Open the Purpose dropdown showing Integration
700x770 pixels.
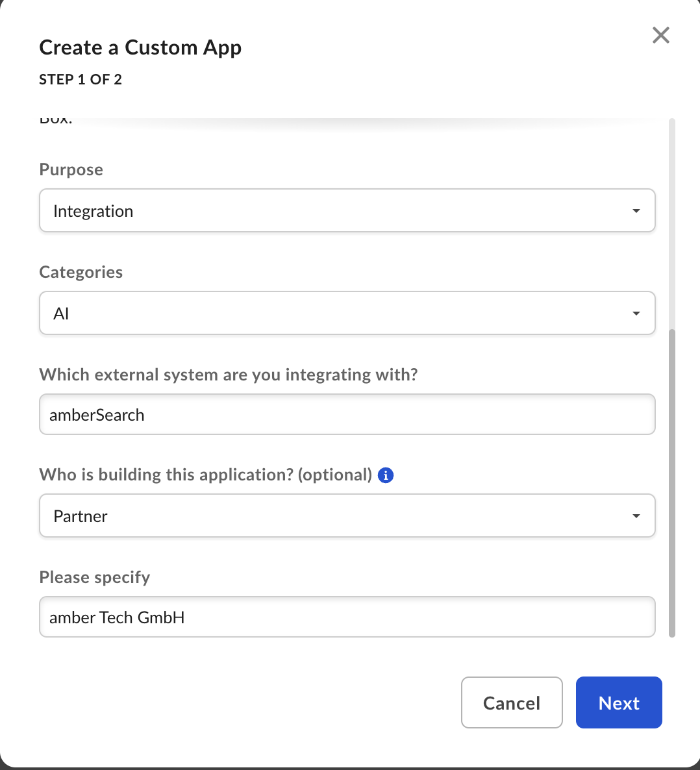point(347,210)
